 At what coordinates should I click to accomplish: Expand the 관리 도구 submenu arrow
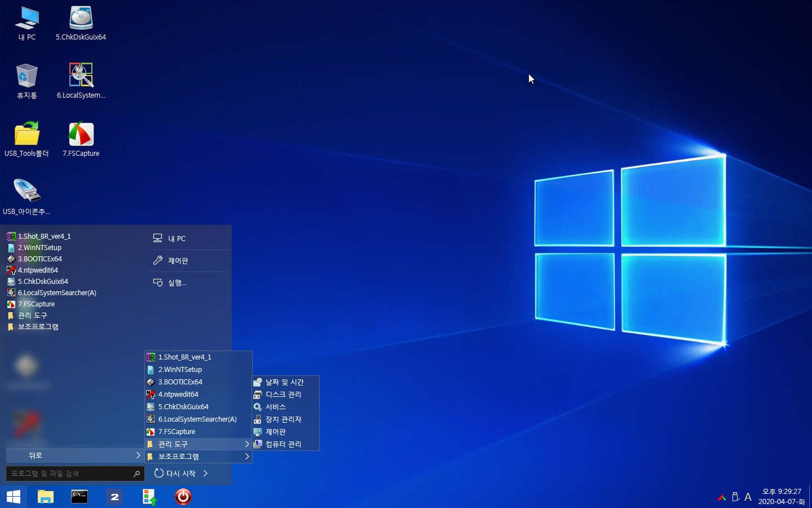[246, 444]
